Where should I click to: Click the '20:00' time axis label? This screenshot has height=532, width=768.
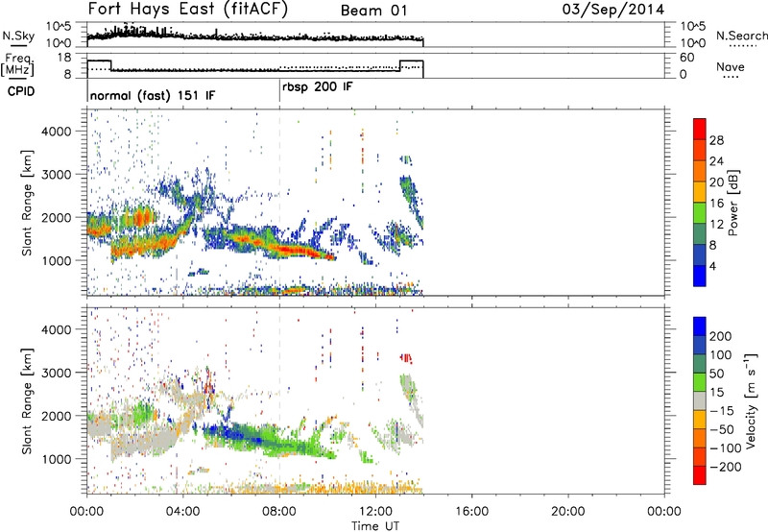coord(567,512)
